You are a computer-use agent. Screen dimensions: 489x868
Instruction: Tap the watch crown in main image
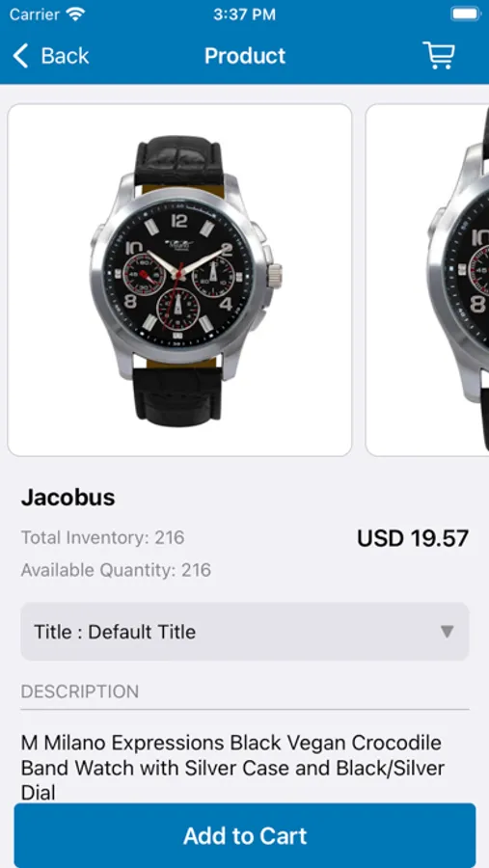click(x=275, y=275)
